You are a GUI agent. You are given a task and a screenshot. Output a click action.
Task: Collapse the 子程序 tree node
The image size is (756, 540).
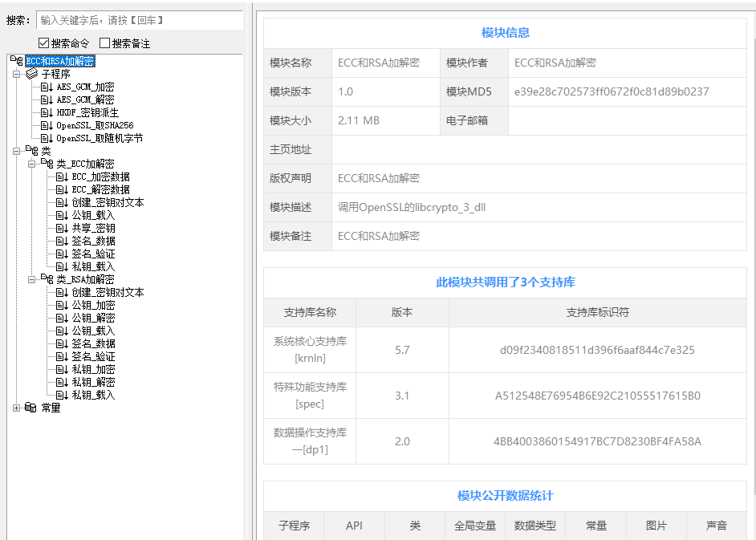pos(17,74)
